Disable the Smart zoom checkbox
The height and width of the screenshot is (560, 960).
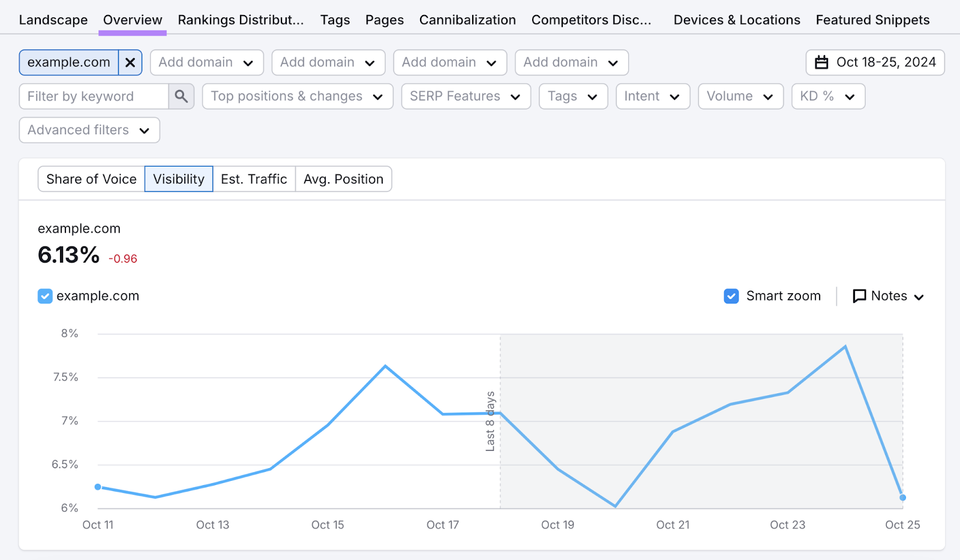[731, 296]
